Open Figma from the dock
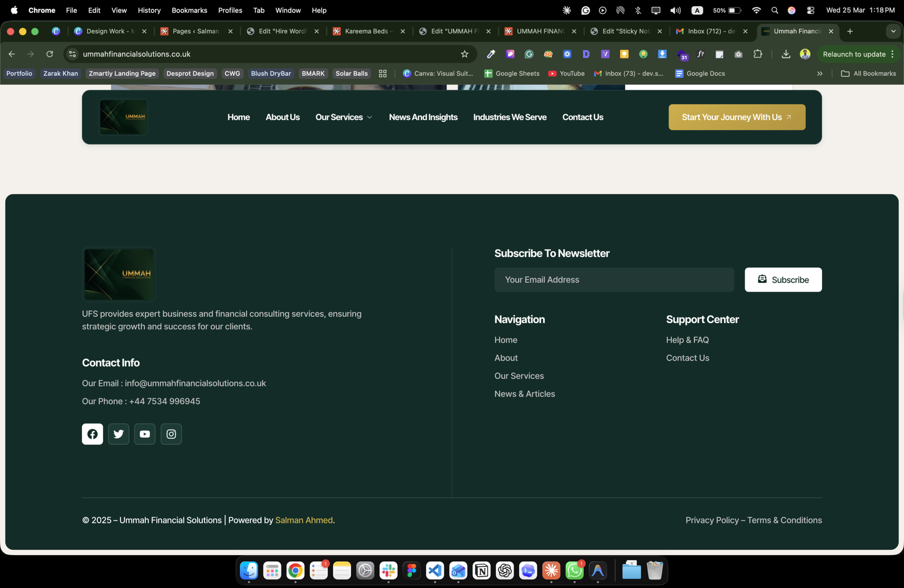 click(x=411, y=571)
